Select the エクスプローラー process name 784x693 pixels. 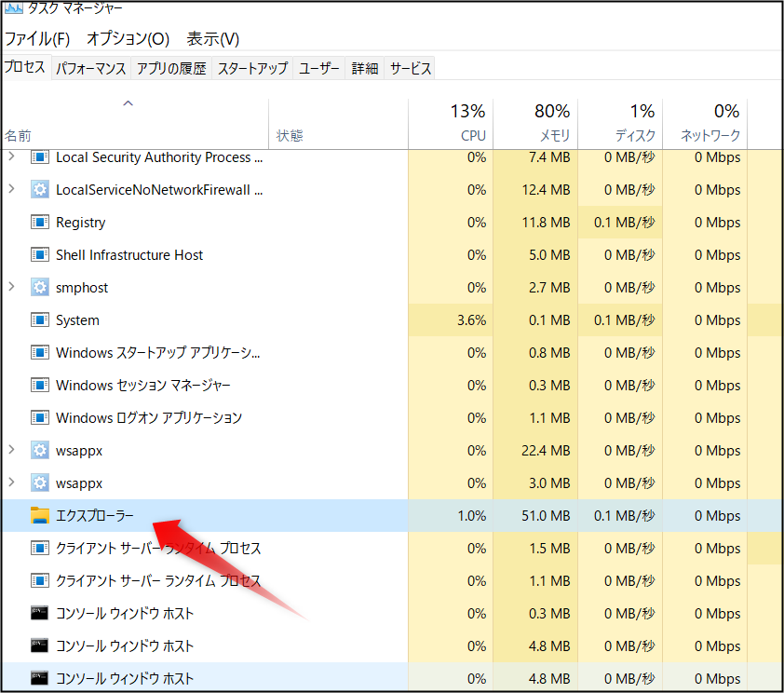point(94,515)
